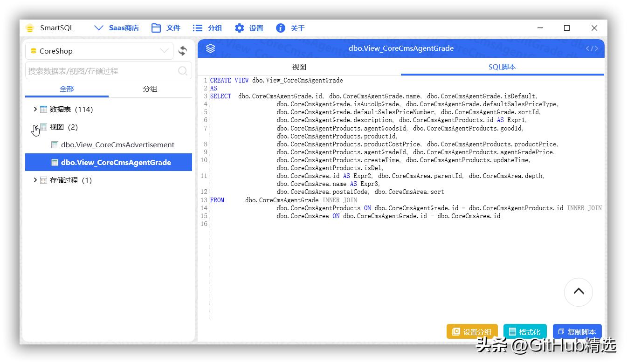
Task: Open the CoreShop database dropdown
Action: point(99,51)
